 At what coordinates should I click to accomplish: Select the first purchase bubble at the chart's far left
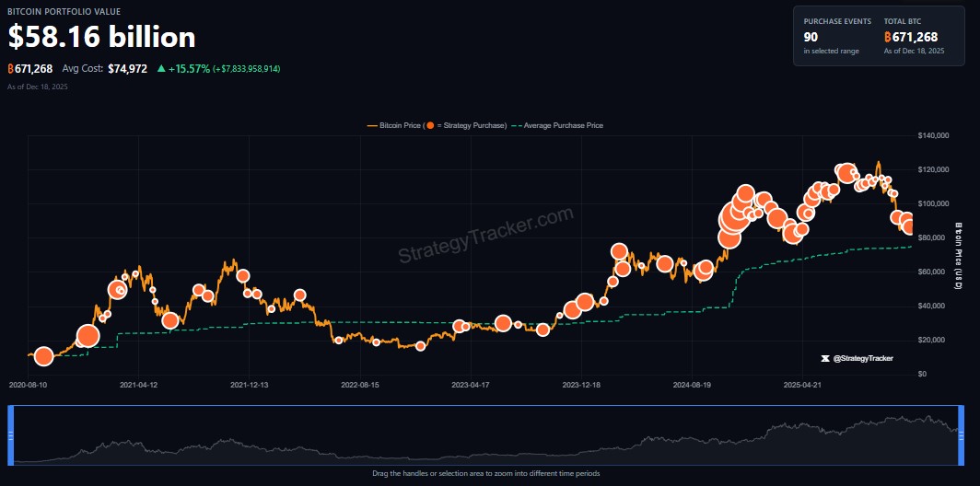42,357
